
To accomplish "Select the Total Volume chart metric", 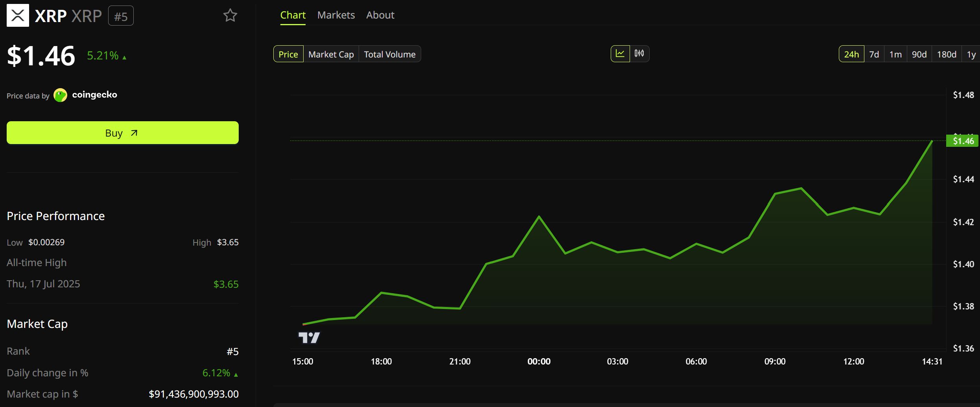I will (x=390, y=54).
